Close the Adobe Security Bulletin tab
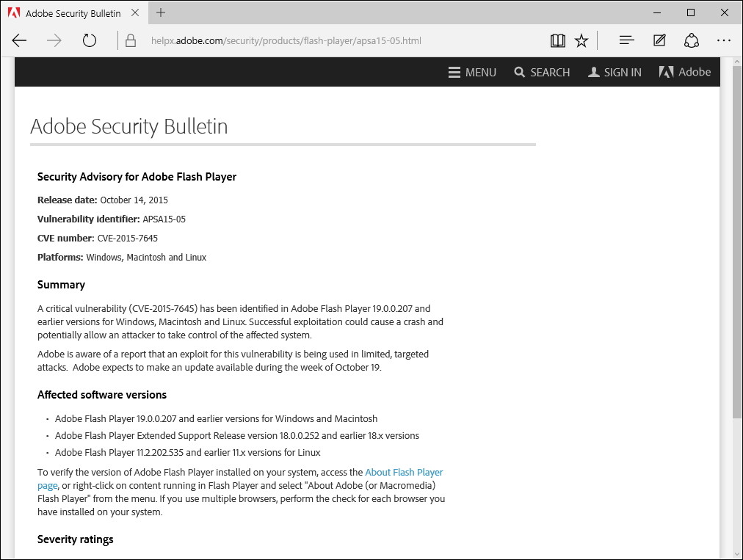Viewport: 743px width, 560px height. point(136,13)
